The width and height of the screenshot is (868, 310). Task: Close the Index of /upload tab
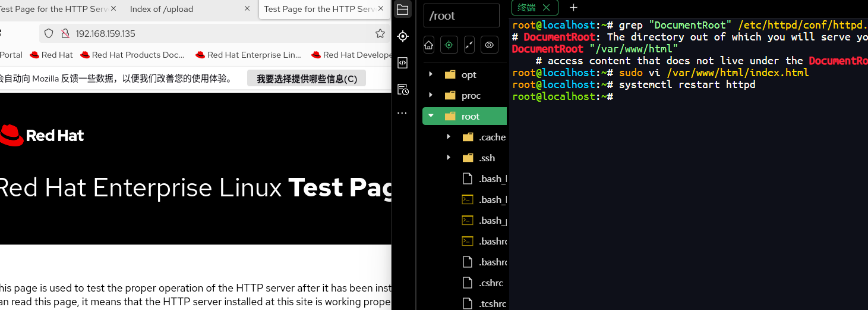click(x=247, y=9)
